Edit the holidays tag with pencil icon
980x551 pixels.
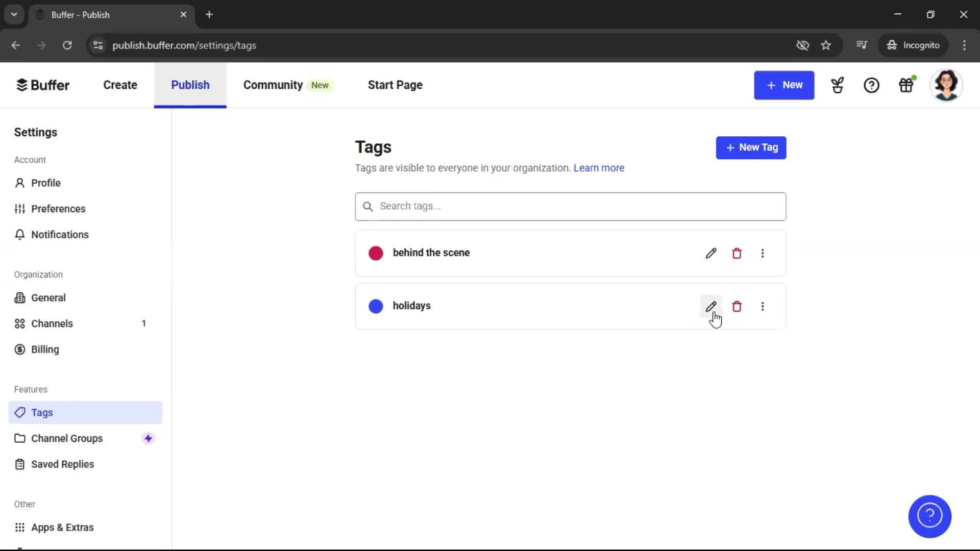click(x=711, y=306)
